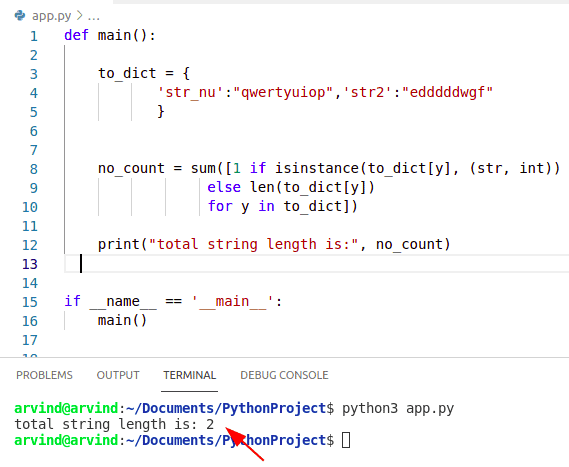Click line number 12 in the gutter
This screenshot has height=467, width=569.
click(x=30, y=245)
